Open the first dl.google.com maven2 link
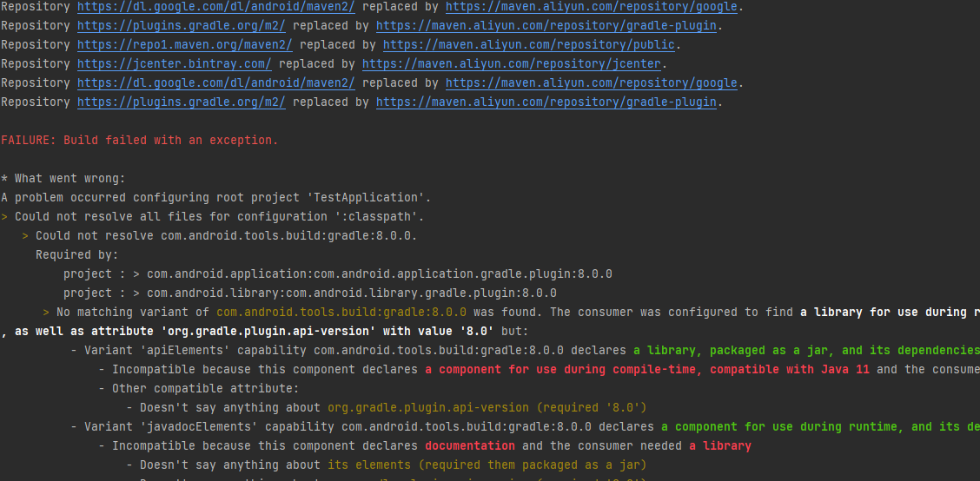 216,6
